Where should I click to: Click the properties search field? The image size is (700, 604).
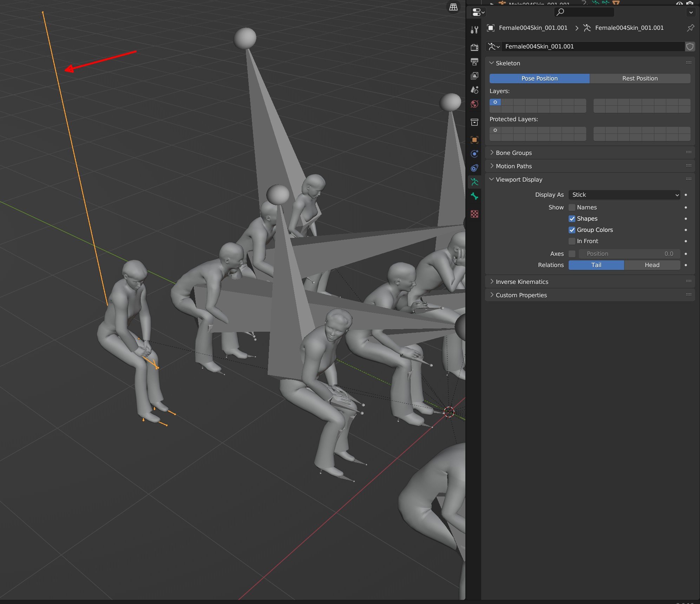click(x=584, y=12)
